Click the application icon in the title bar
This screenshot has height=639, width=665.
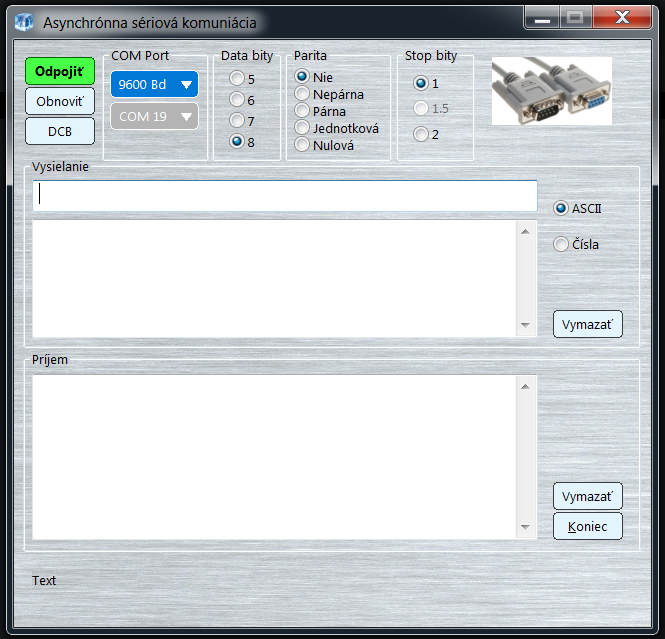(24, 21)
